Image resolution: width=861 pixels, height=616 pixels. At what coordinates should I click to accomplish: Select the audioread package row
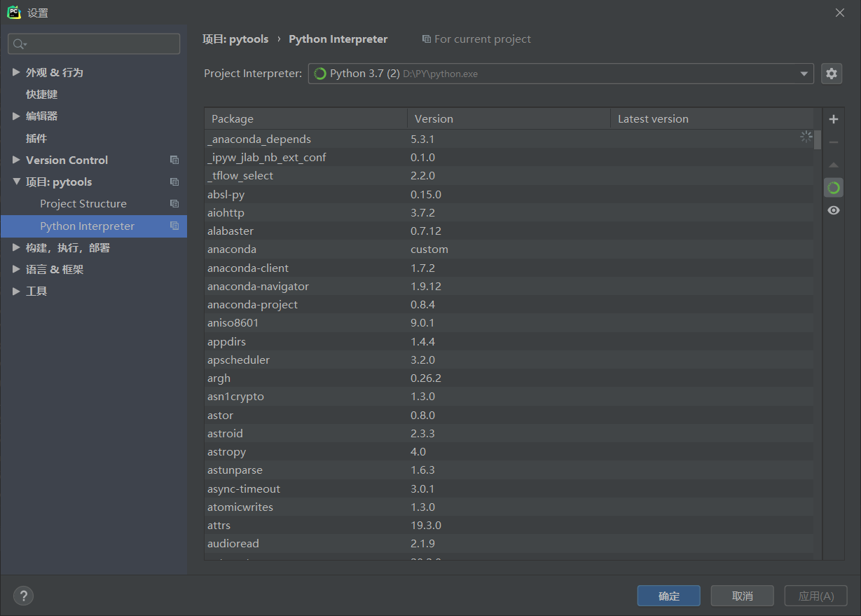(509, 544)
